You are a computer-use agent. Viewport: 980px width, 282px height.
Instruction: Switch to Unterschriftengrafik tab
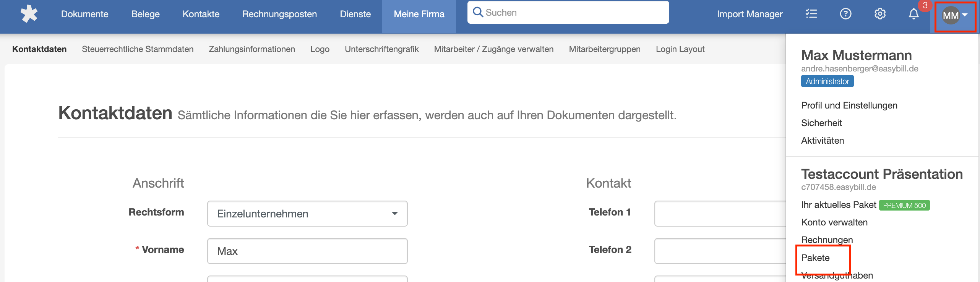[x=382, y=49]
